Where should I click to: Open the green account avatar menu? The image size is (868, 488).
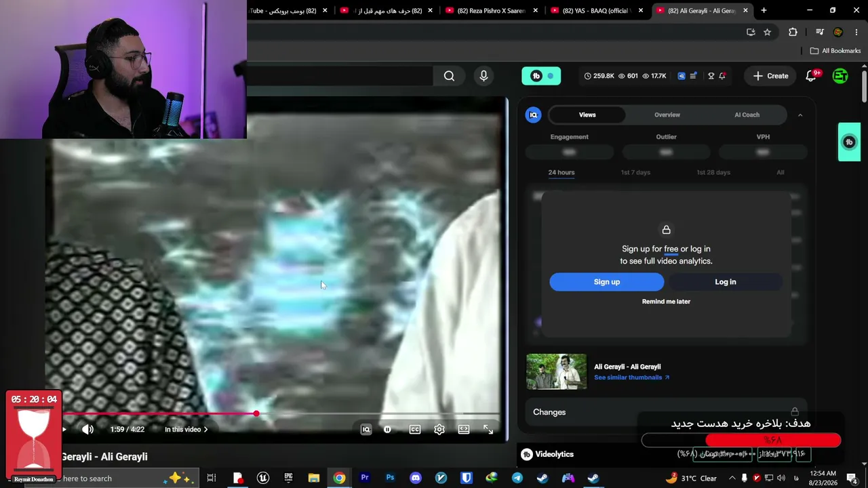click(840, 76)
